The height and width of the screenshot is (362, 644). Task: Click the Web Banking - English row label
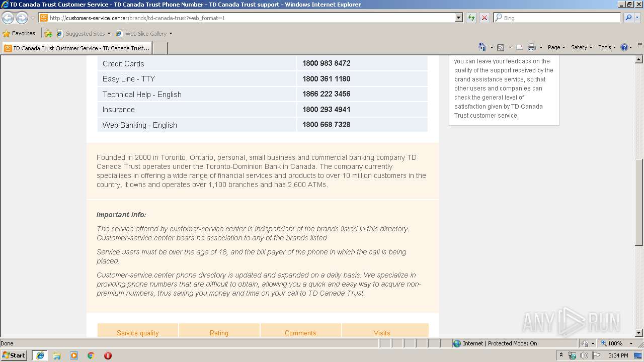pos(140,125)
